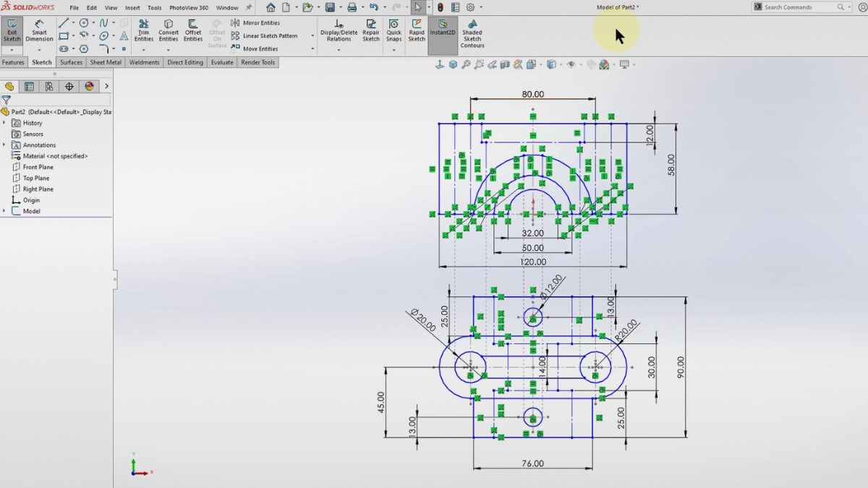Select the Corner Rectangle tool
Image resolution: width=868 pixels, height=488 pixels.
64,35
